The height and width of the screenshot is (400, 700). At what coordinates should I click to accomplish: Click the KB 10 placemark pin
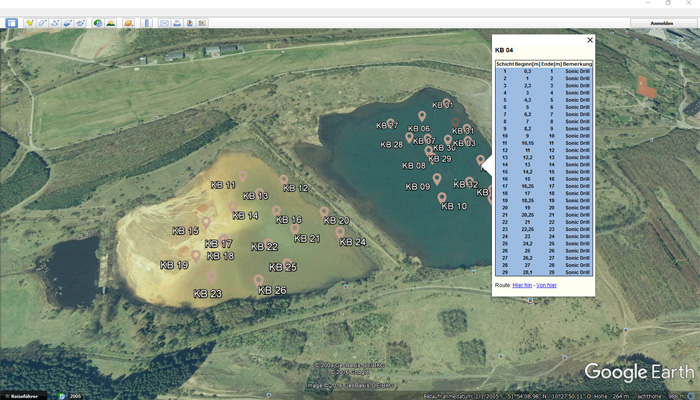point(442,197)
